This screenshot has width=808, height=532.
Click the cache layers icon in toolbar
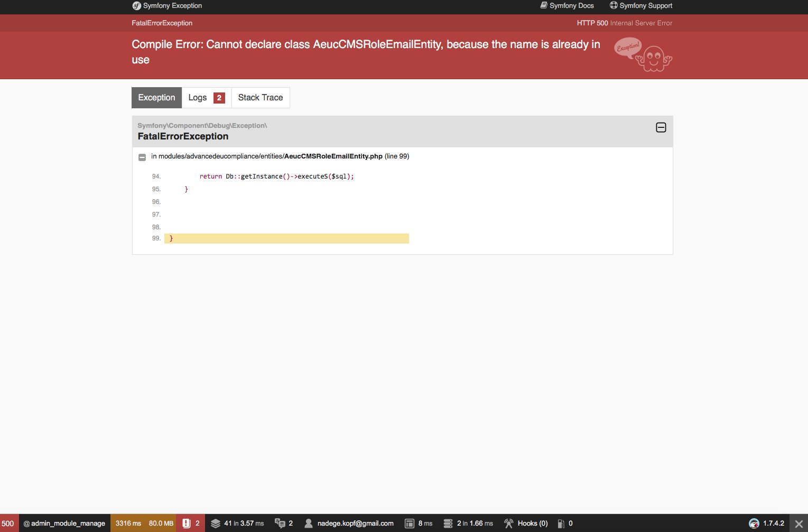(215, 524)
